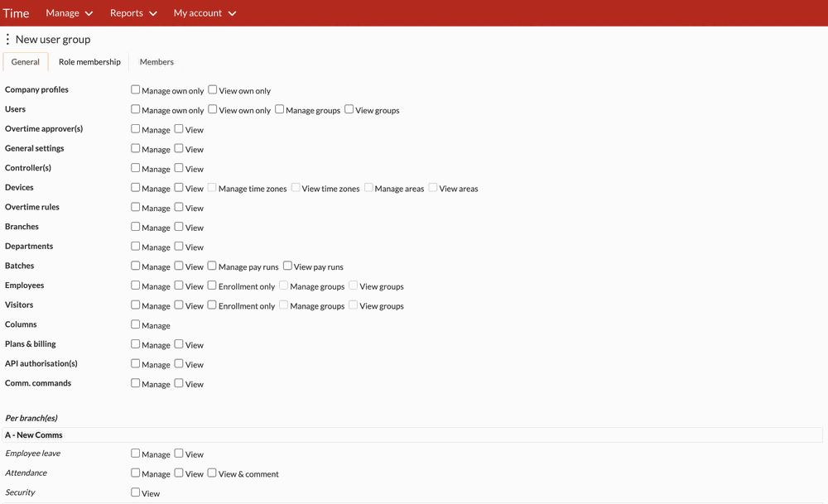Enable View in the Visitors row
This screenshot has width=828, height=504.
pyautogui.click(x=179, y=305)
